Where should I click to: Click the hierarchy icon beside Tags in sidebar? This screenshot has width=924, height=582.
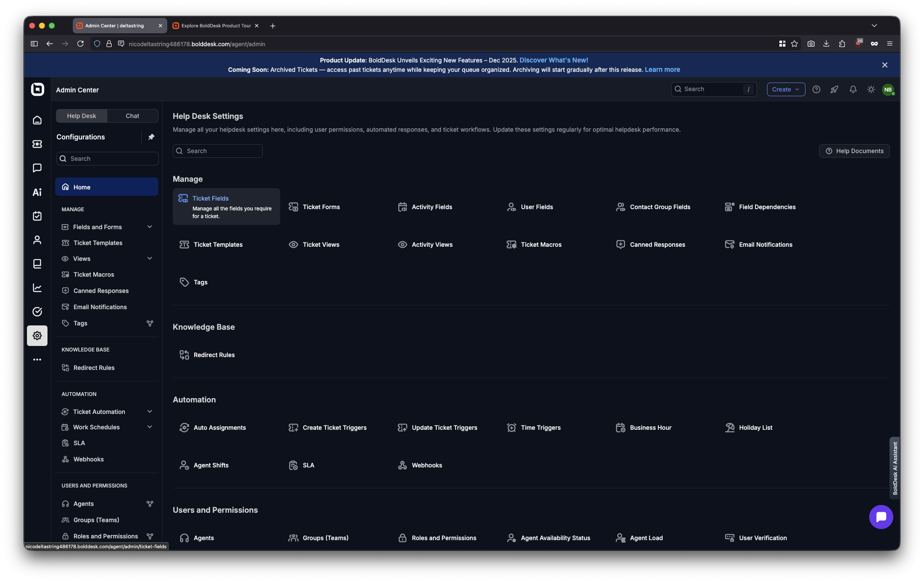pos(150,323)
